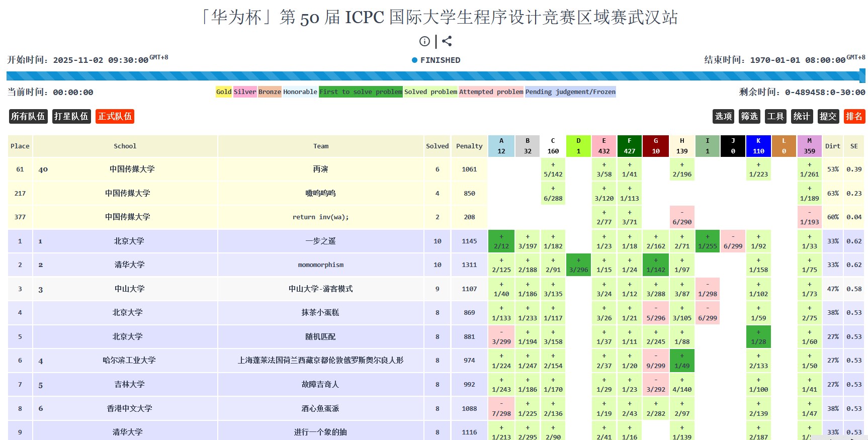Image resolution: width=868 pixels, height=440 pixels.
Task: Open the 选项 options menu
Action: pos(723,116)
